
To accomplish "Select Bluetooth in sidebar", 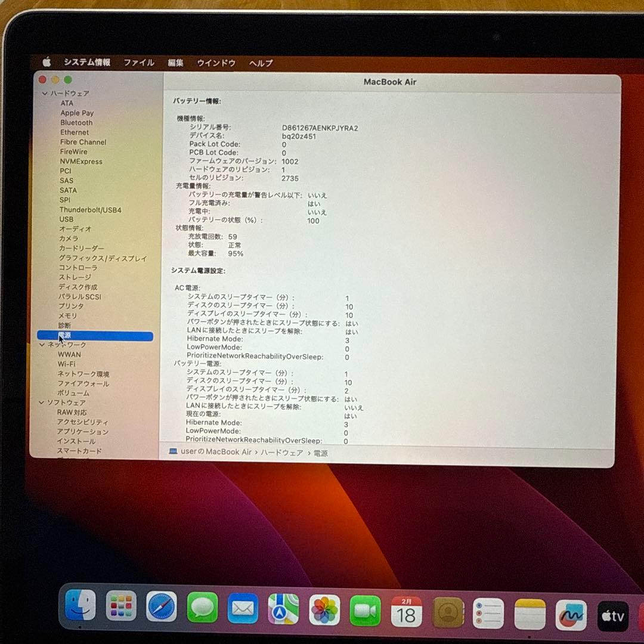I will click(76, 122).
